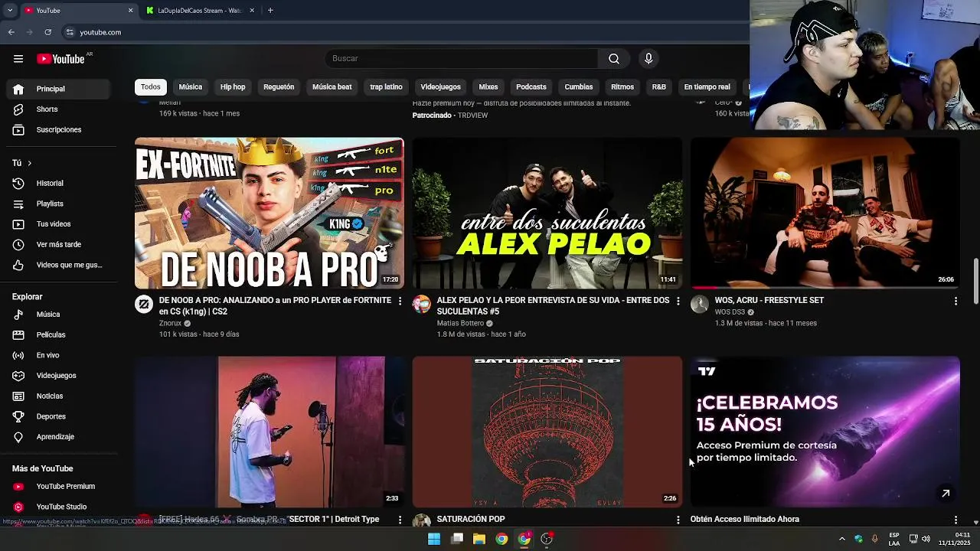Click the search magnifier button

(x=614, y=59)
